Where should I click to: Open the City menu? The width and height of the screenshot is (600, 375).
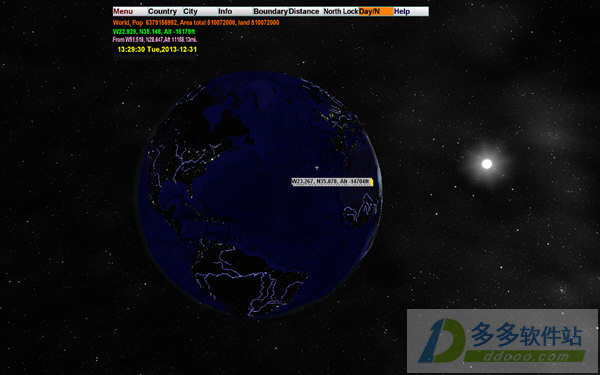coord(200,11)
